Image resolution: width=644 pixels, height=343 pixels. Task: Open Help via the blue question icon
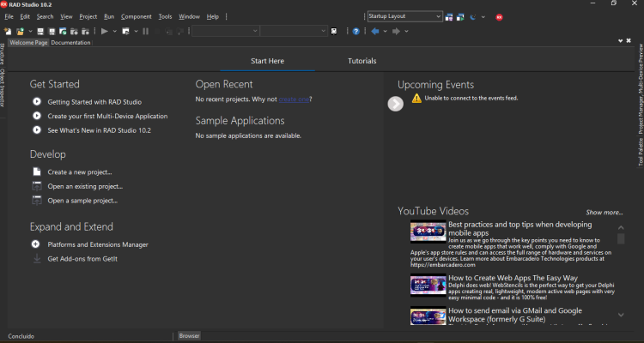pos(356,31)
